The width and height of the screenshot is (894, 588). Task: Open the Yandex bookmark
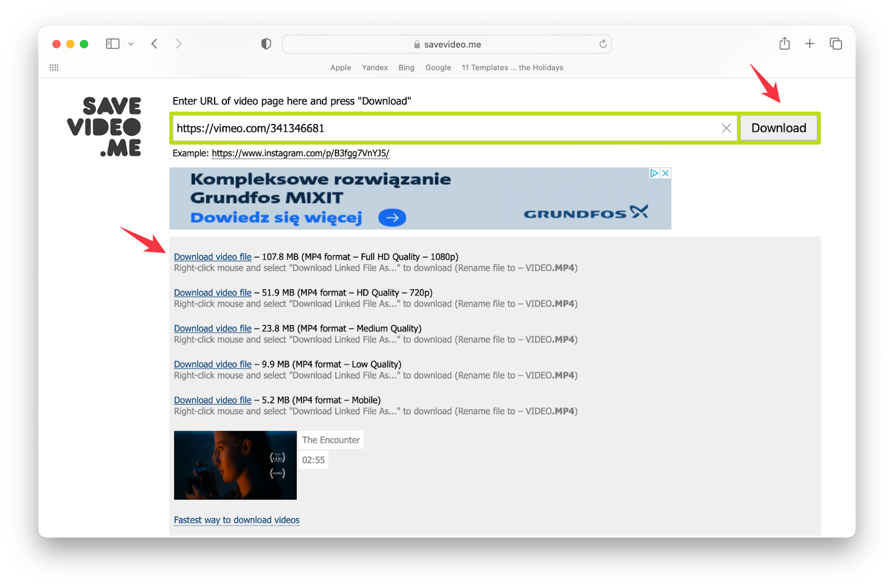pyautogui.click(x=375, y=68)
